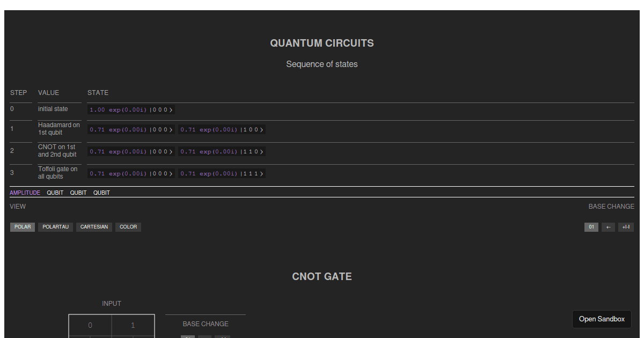Select the CARTESIAN view icon
644x338 pixels.
click(x=94, y=227)
